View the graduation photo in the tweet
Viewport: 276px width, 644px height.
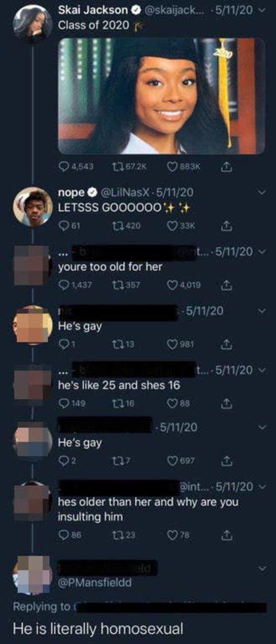point(161,96)
